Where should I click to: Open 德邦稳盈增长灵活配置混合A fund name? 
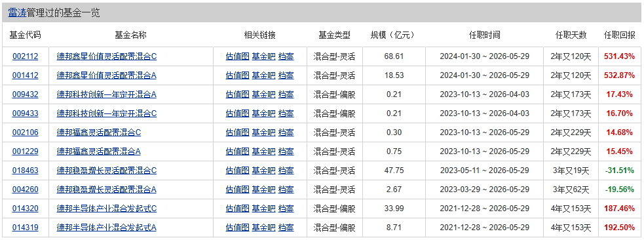(x=106, y=190)
